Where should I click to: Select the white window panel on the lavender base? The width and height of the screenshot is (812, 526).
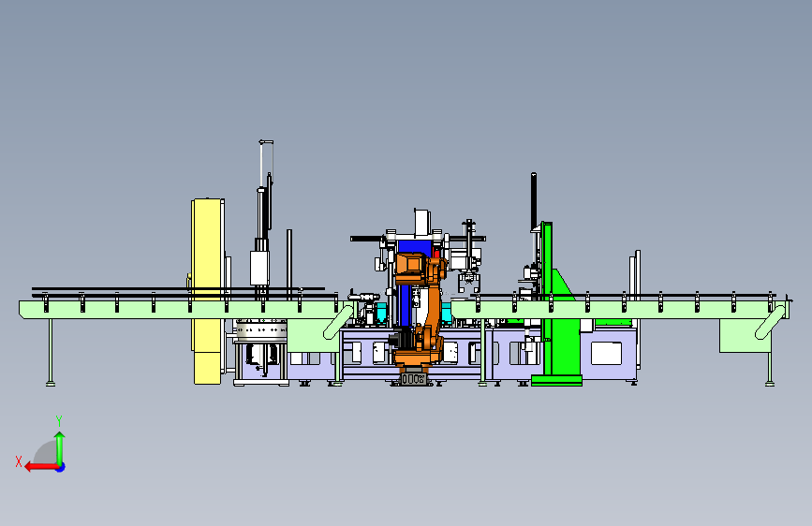606,353
